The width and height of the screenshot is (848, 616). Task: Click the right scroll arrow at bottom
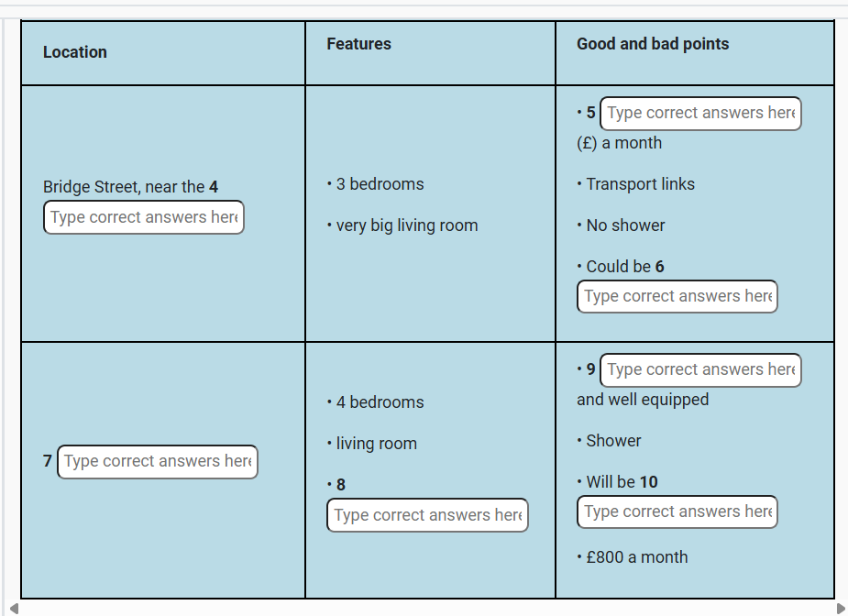coord(840,608)
